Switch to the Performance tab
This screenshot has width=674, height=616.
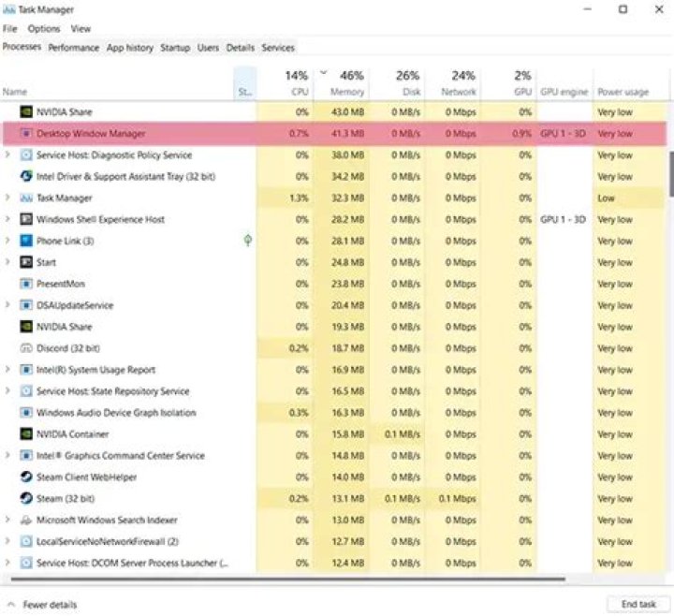tap(74, 48)
